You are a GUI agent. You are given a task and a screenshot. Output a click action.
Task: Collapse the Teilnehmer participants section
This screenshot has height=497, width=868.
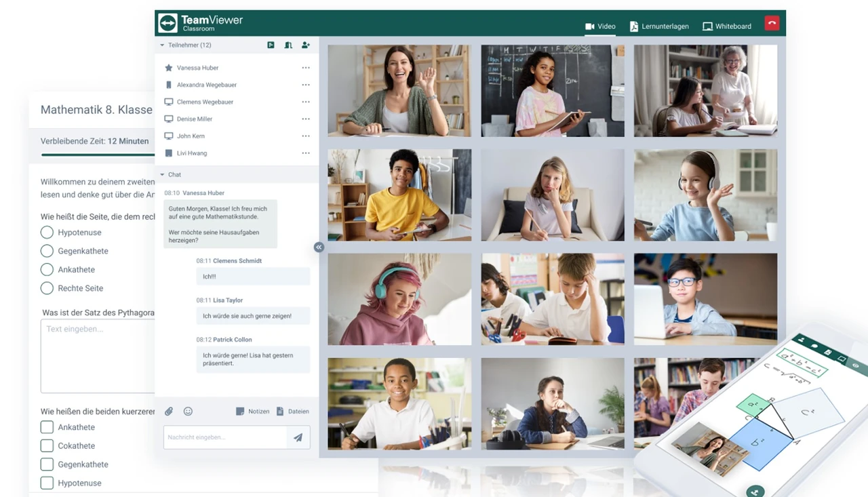click(162, 45)
